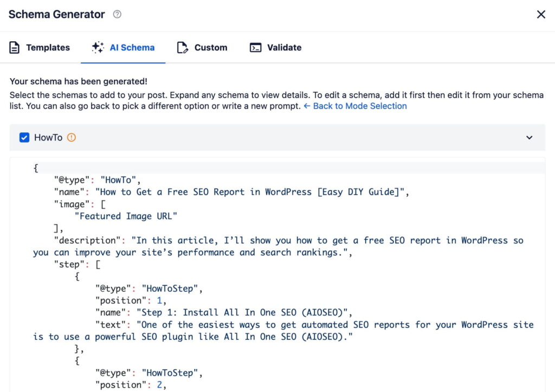Click the orange warning icon next to HowTo

pyautogui.click(x=72, y=138)
